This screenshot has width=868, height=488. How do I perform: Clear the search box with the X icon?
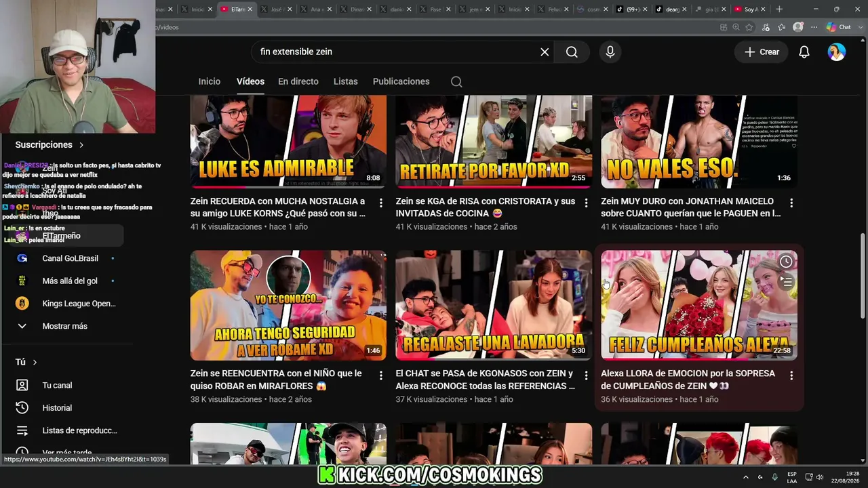pos(545,52)
